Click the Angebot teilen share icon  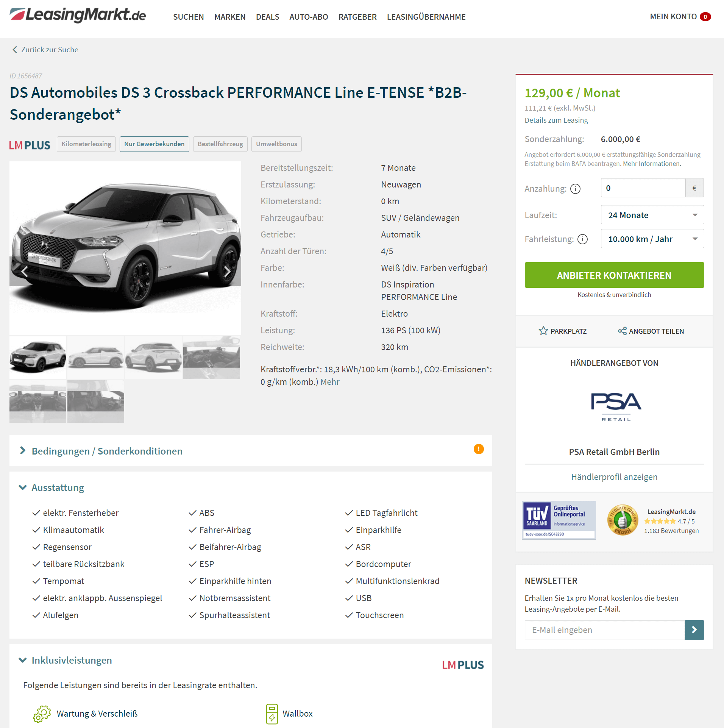click(x=622, y=331)
